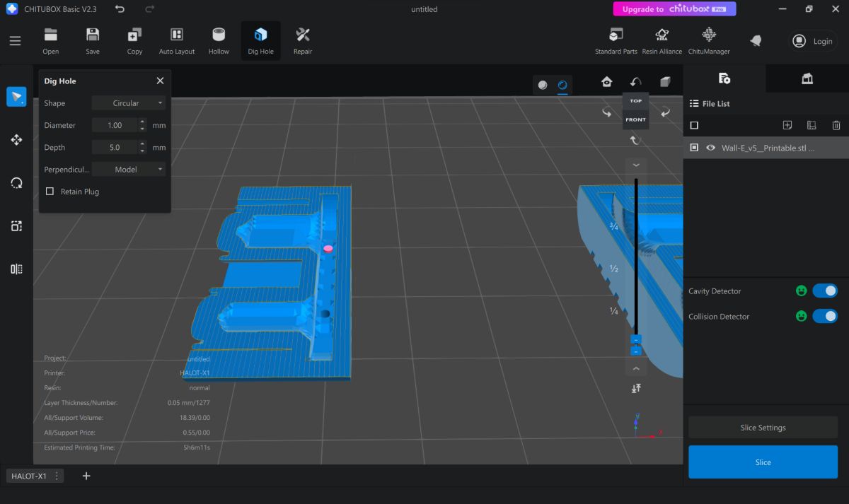Screen dimensions: 849x504
Task: Open Standard Parts library
Action: click(616, 40)
